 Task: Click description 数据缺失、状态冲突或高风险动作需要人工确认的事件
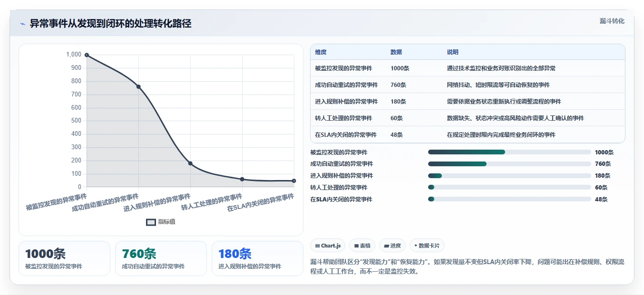point(516,118)
